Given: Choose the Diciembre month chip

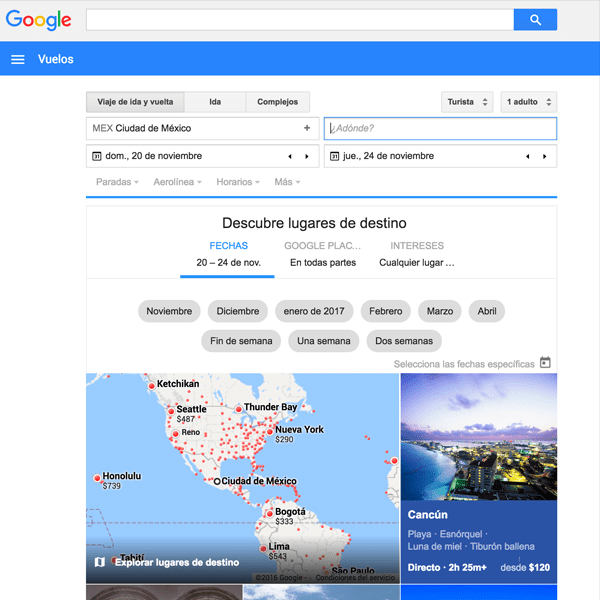Looking at the screenshot, I should pyautogui.click(x=237, y=311).
